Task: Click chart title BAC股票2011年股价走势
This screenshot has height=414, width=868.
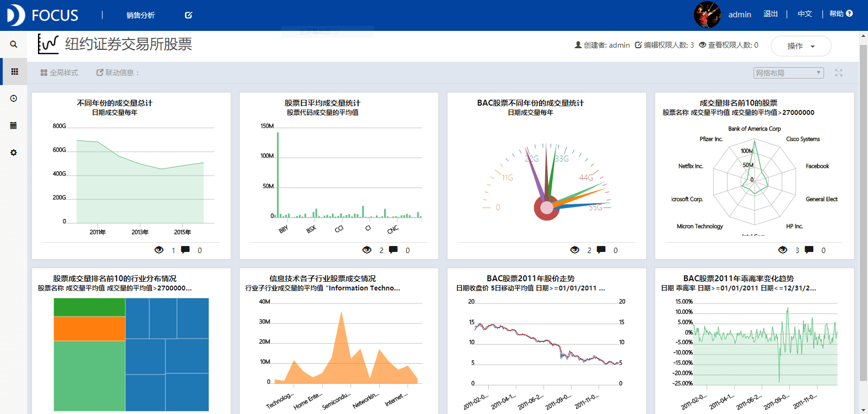Action: [531, 279]
